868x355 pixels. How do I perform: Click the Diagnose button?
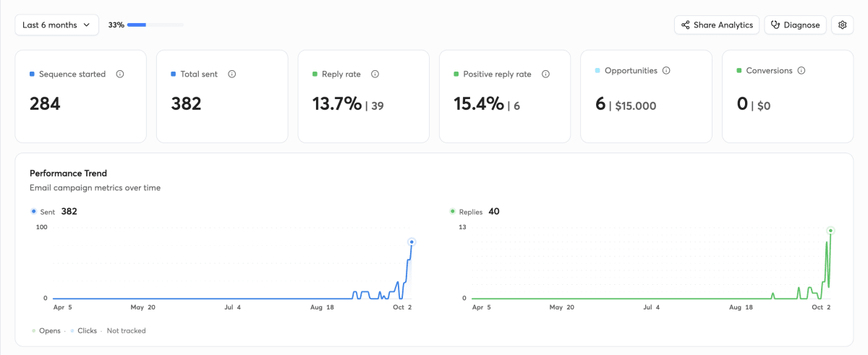pos(795,25)
